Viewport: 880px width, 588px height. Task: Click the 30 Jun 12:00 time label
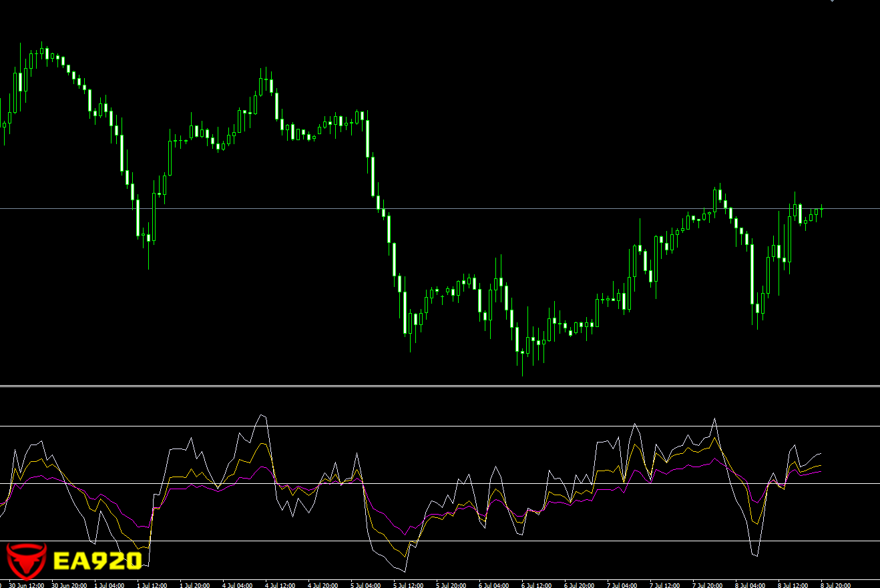pyautogui.click(x=26, y=585)
